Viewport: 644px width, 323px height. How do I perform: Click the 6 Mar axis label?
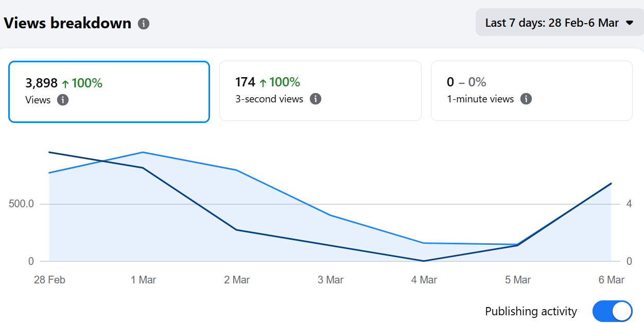611,280
